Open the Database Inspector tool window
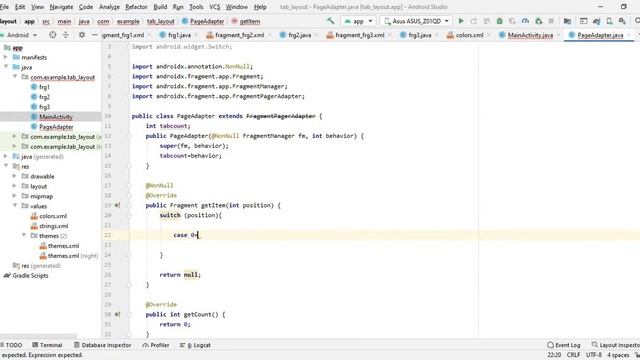This screenshot has height=360, width=640. 102,345
